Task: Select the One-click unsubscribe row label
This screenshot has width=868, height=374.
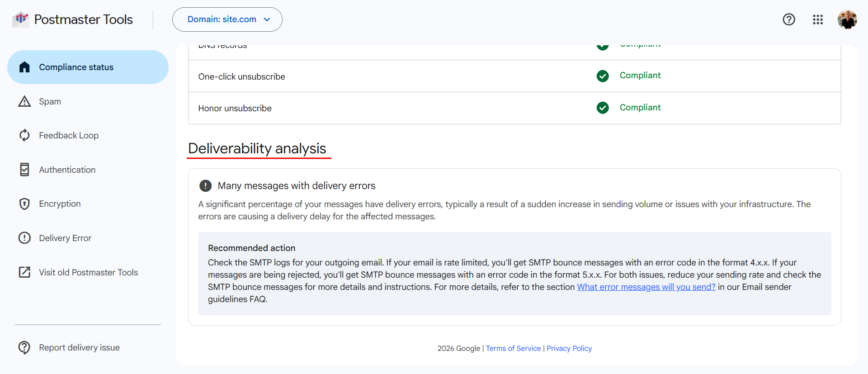Action: [241, 76]
